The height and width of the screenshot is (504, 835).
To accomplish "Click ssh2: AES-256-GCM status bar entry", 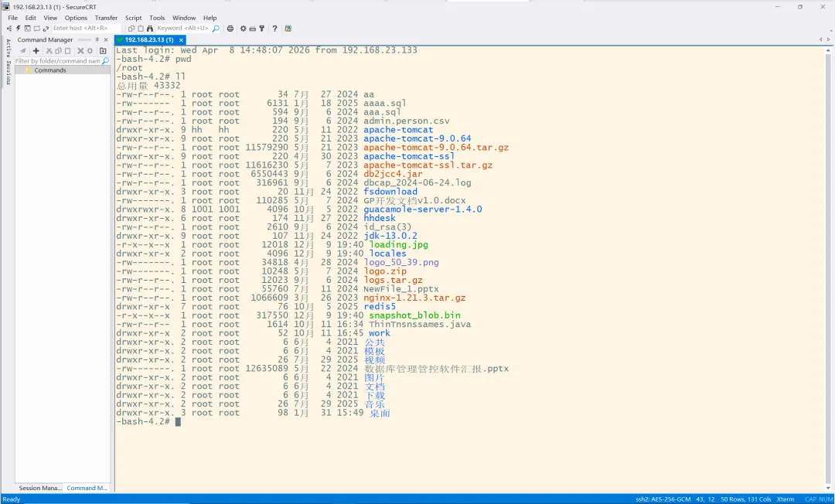I will [663, 499].
